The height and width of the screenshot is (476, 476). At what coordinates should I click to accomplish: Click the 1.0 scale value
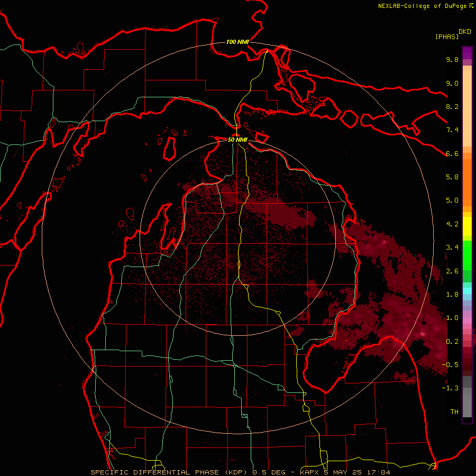click(452, 318)
